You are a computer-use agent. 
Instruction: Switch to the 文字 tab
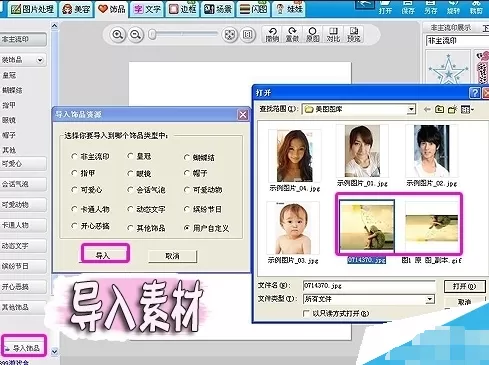147,9
